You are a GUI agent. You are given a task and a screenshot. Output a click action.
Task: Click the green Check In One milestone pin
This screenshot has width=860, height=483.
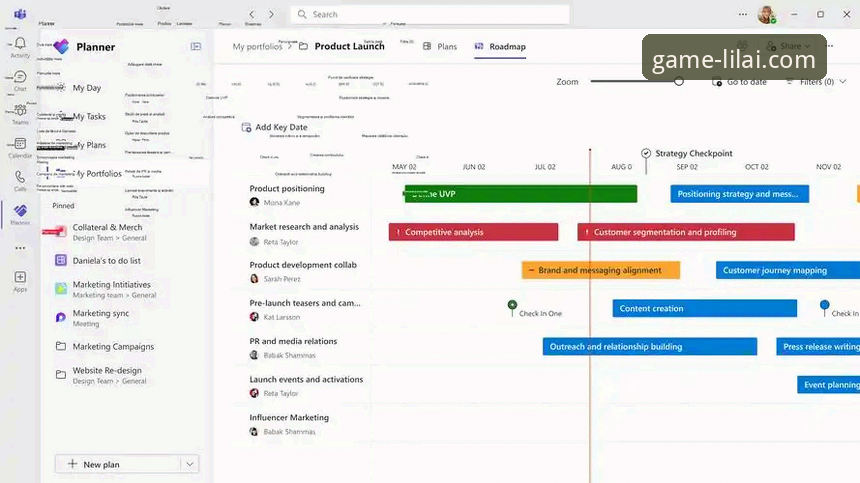(x=512, y=305)
